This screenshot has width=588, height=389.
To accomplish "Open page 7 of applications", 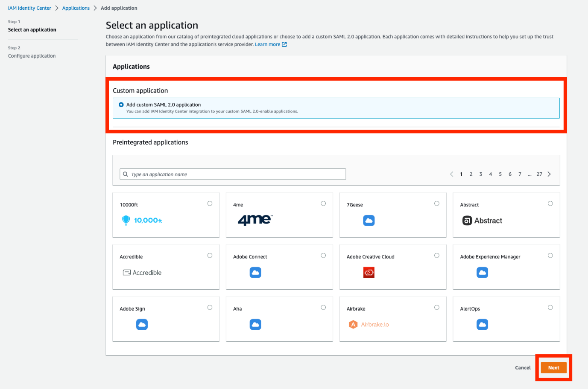I will pos(520,174).
